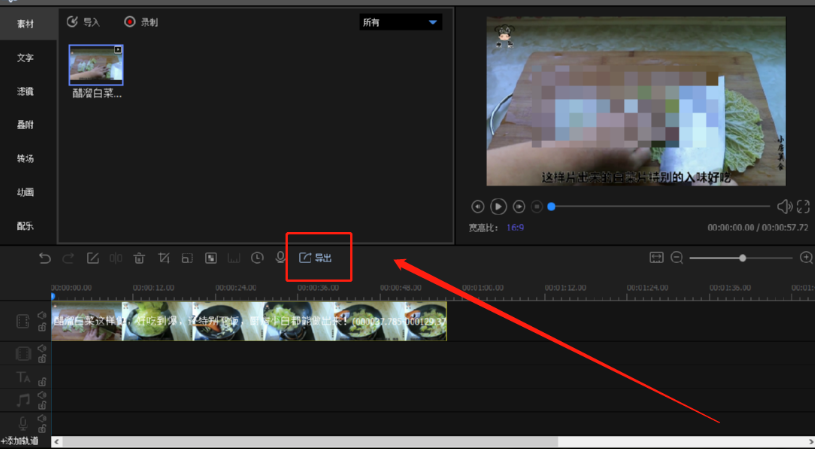The width and height of the screenshot is (815, 449).
Task: Lock the music note track
Action: [42, 405]
